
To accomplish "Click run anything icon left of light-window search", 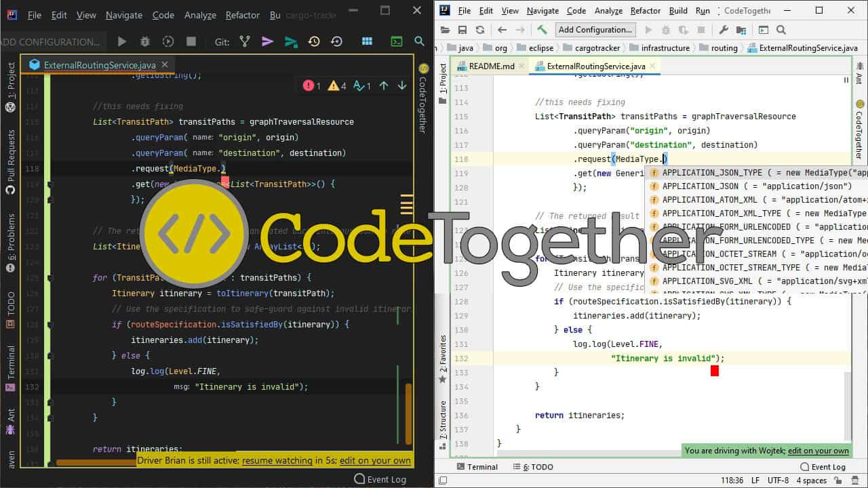I will (x=764, y=30).
